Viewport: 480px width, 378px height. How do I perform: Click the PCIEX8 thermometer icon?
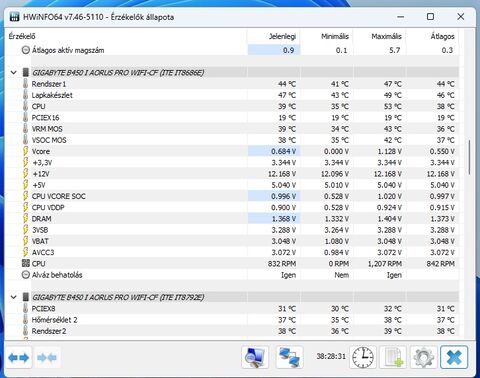(25, 308)
